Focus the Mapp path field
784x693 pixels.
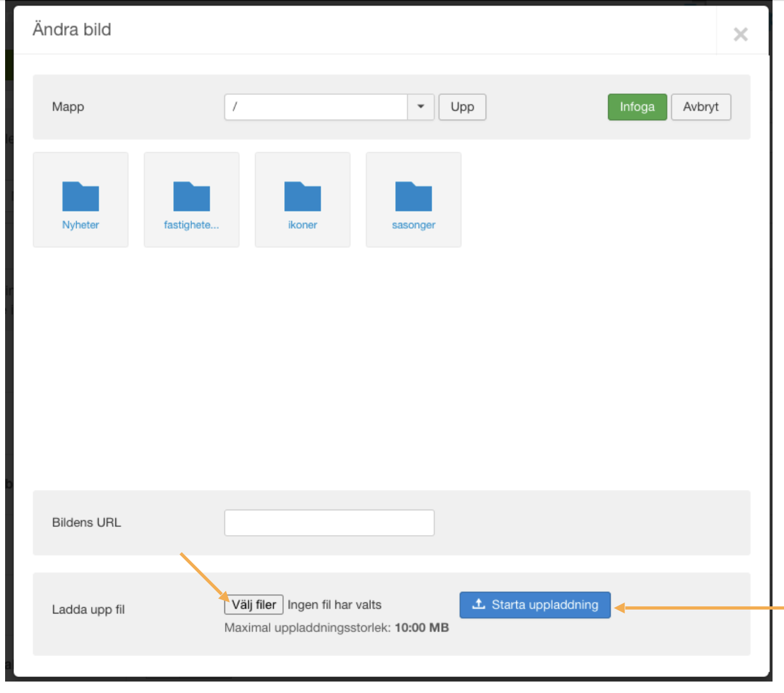[x=316, y=107]
